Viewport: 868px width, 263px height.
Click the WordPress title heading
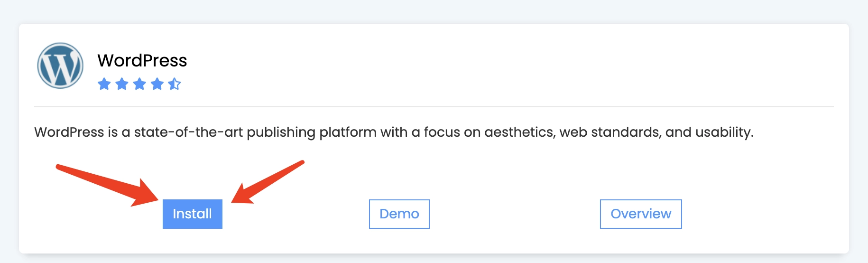pyautogui.click(x=142, y=61)
